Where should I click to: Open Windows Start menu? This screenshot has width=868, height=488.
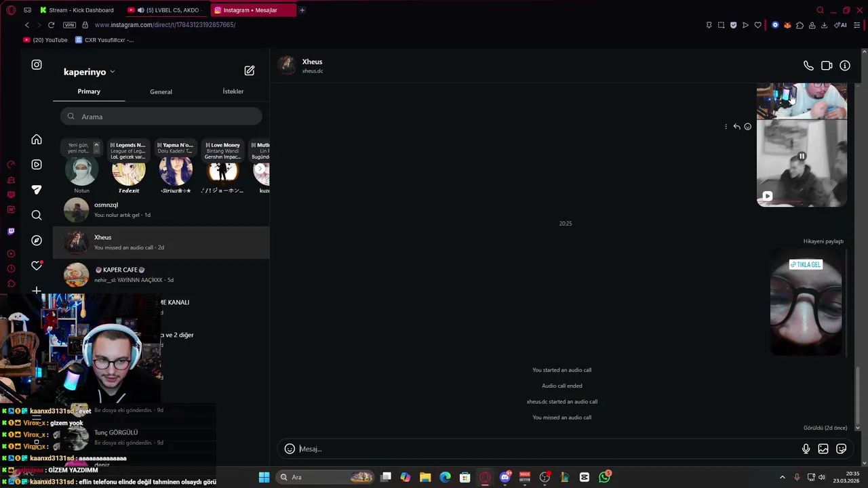264,477
